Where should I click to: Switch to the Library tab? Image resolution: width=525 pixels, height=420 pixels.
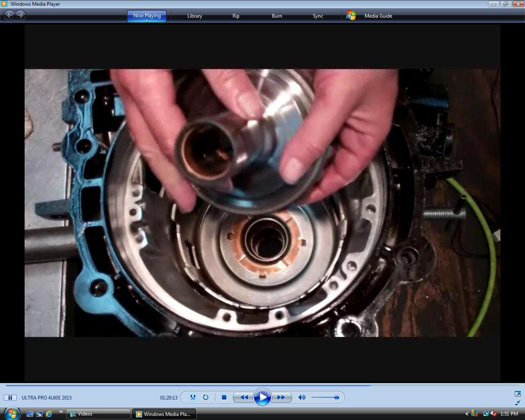point(195,16)
